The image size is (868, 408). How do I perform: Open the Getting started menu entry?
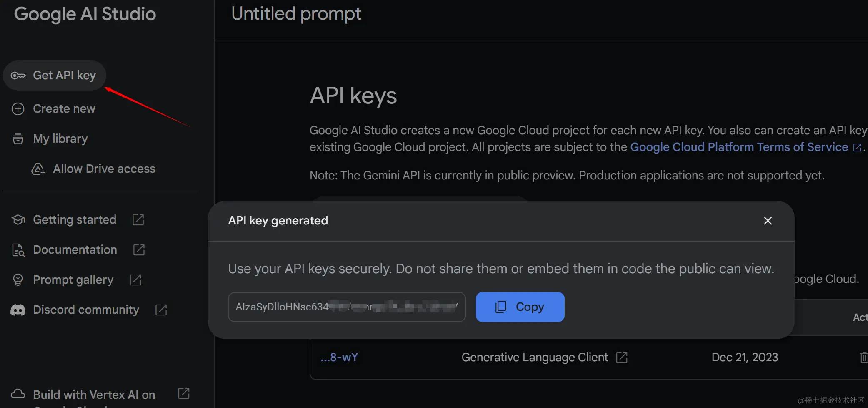[x=75, y=220]
